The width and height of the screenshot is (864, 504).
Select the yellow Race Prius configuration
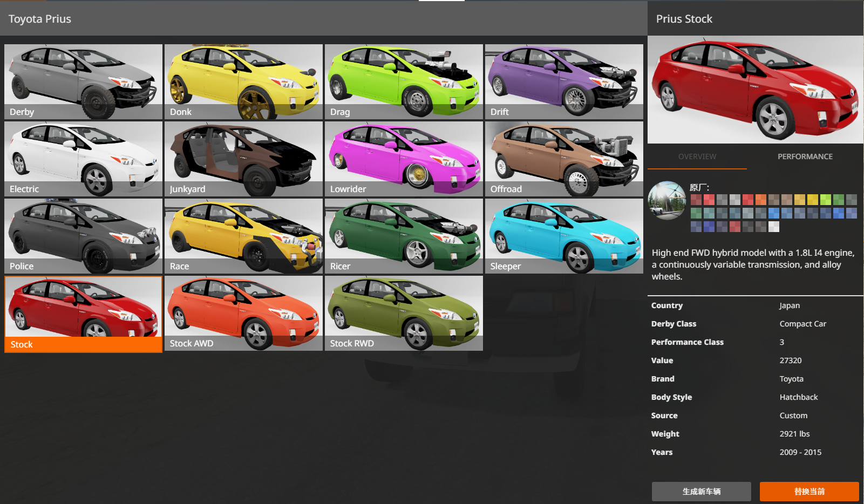pos(243,236)
